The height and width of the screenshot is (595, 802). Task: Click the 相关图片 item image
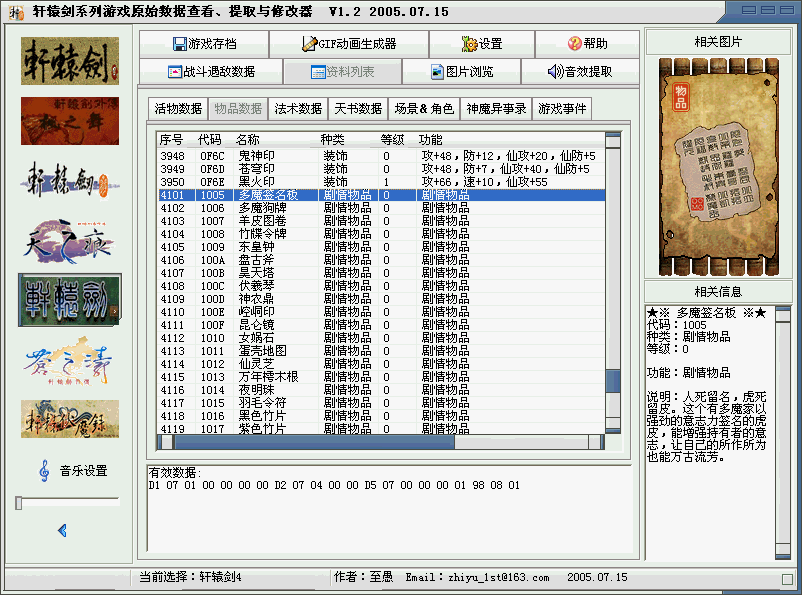718,167
